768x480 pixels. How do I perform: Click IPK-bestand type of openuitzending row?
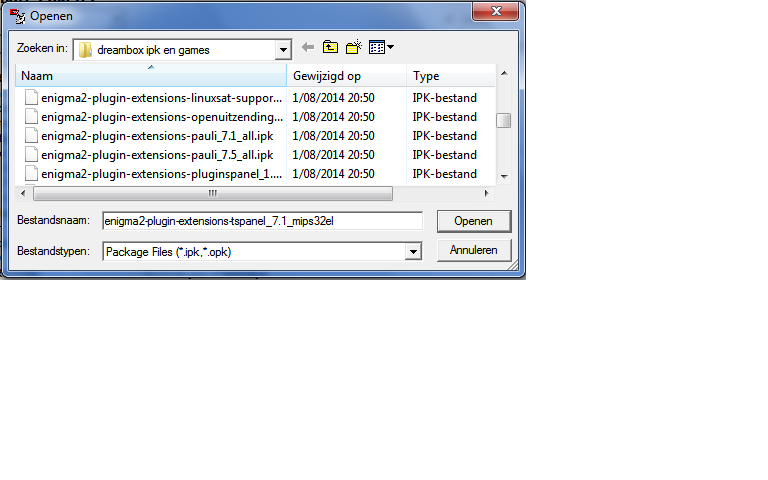[x=444, y=117]
